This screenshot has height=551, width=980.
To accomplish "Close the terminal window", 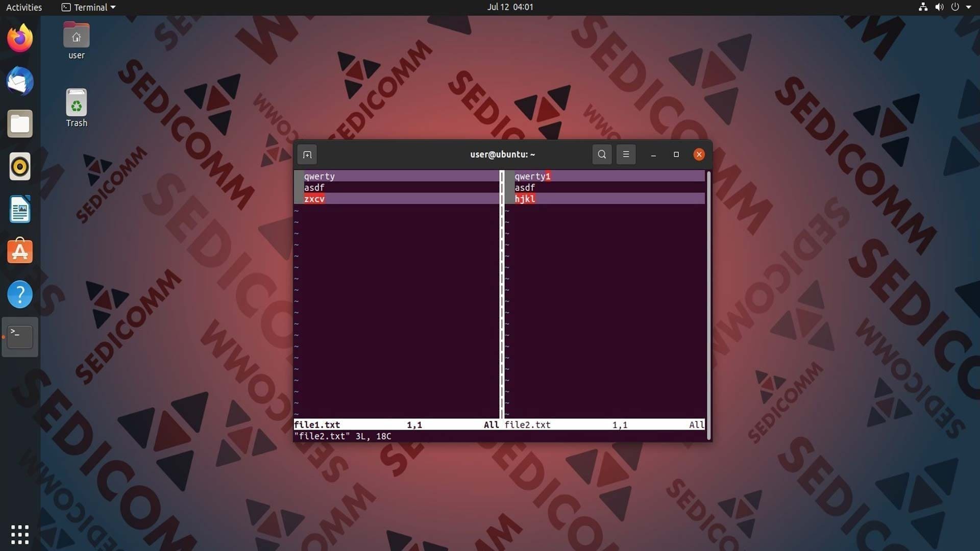I will tap(699, 155).
